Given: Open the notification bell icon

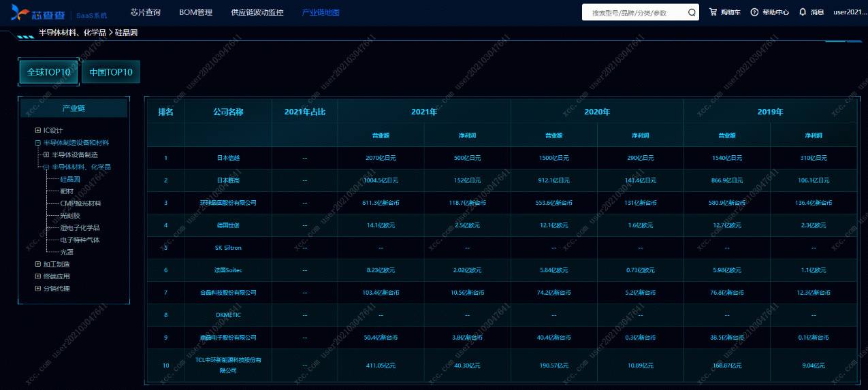Looking at the screenshot, I should pos(803,12).
